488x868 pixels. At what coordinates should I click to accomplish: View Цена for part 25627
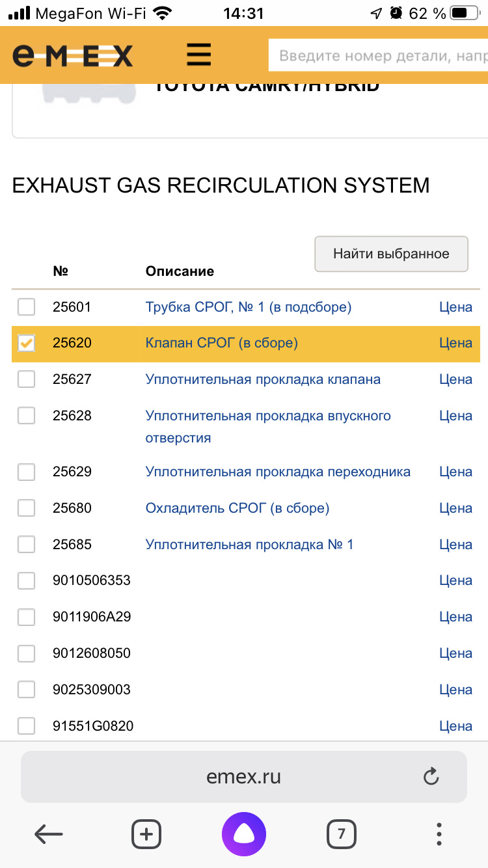tap(455, 379)
